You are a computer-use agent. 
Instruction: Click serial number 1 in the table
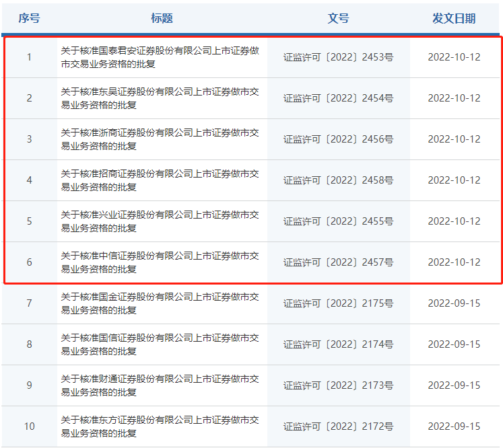pos(29,57)
